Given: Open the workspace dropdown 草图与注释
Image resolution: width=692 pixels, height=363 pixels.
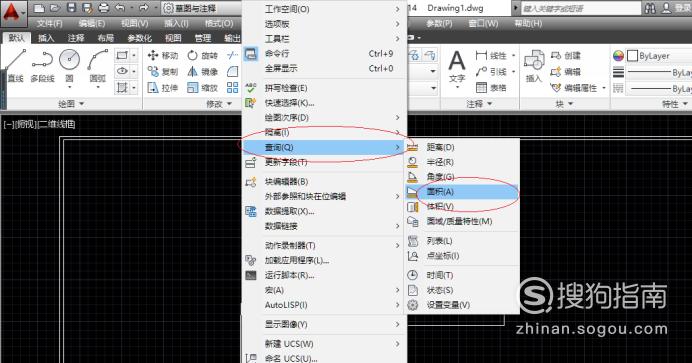Looking at the screenshot, I should [201, 8].
